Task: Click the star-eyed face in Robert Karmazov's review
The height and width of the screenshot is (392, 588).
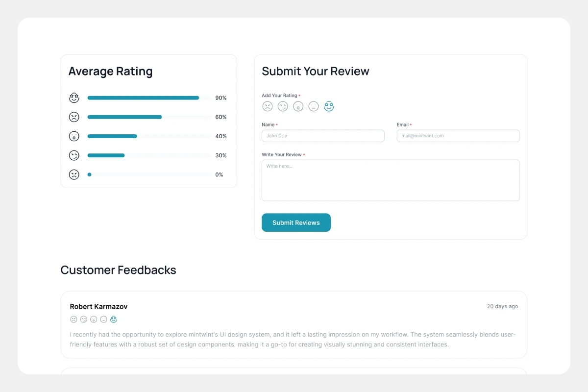Action: click(114, 319)
